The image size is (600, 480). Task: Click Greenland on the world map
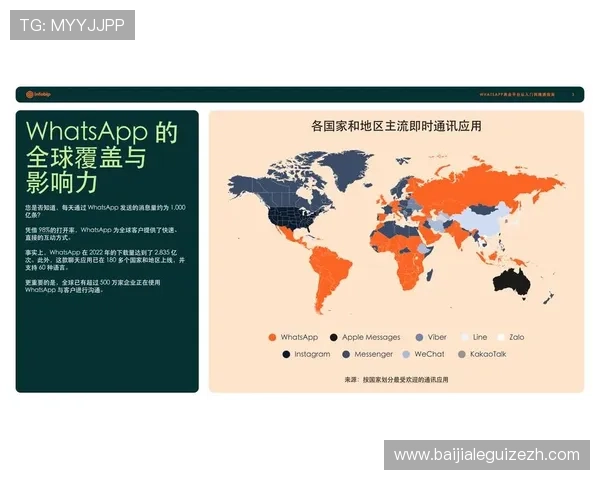(346, 167)
